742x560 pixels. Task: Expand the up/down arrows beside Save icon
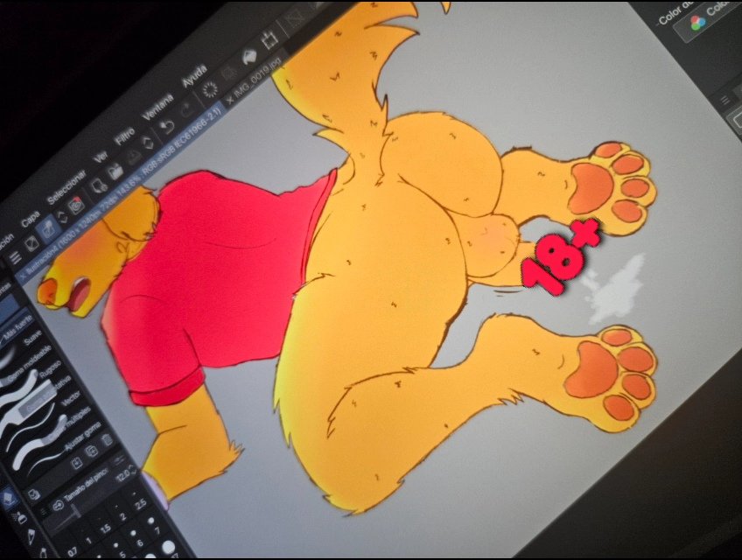pos(148,143)
